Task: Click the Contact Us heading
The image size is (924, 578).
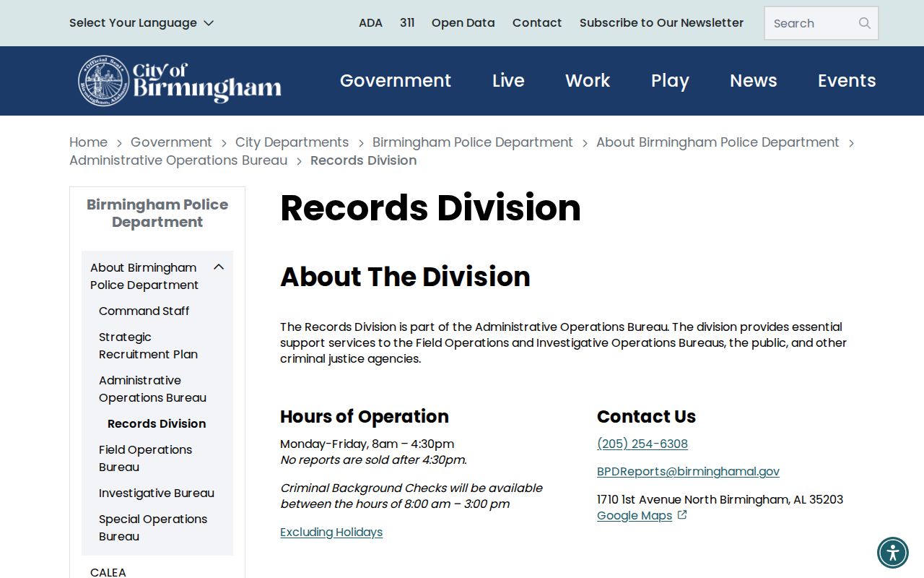Action: pos(646,416)
